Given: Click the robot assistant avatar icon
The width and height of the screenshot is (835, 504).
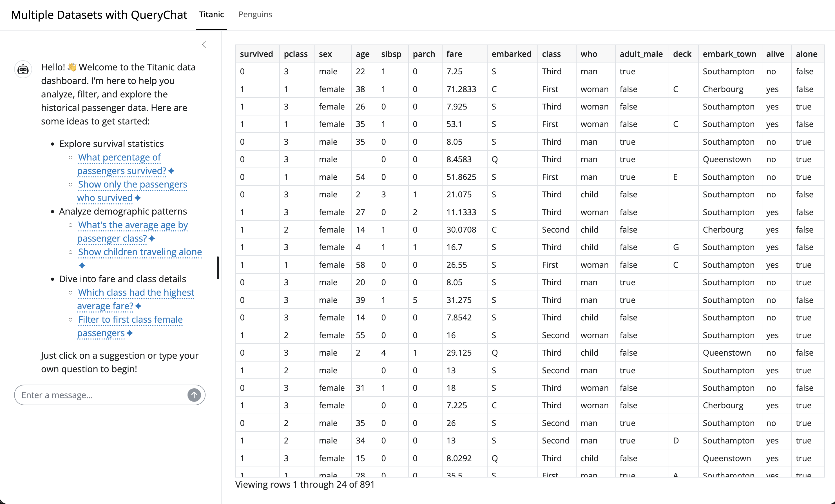Looking at the screenshot, I should click(x=23, y=69).
